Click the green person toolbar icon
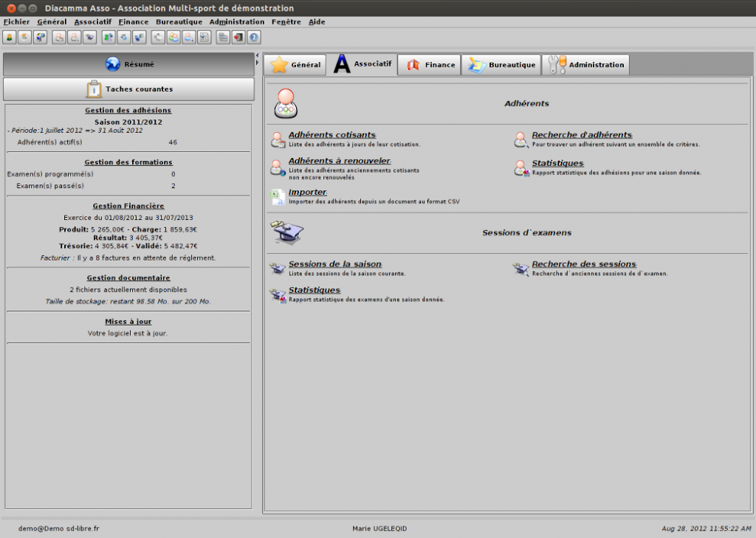 (x=9, y=37)
